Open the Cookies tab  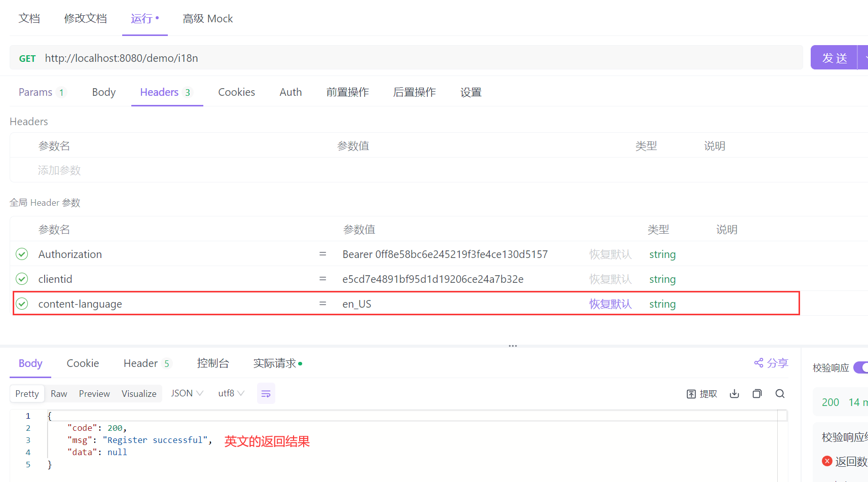[x=236, y=92]
